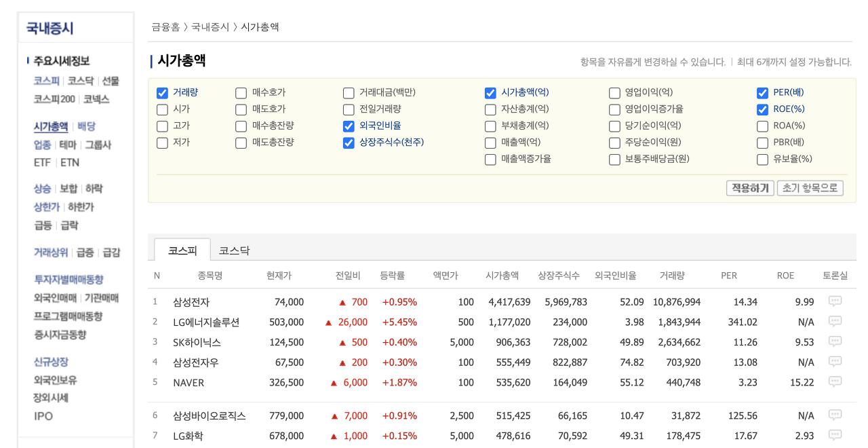Viewport: 868px width, 448px height.
Task: Open ETN sidebar link
Action: [70, 163]
